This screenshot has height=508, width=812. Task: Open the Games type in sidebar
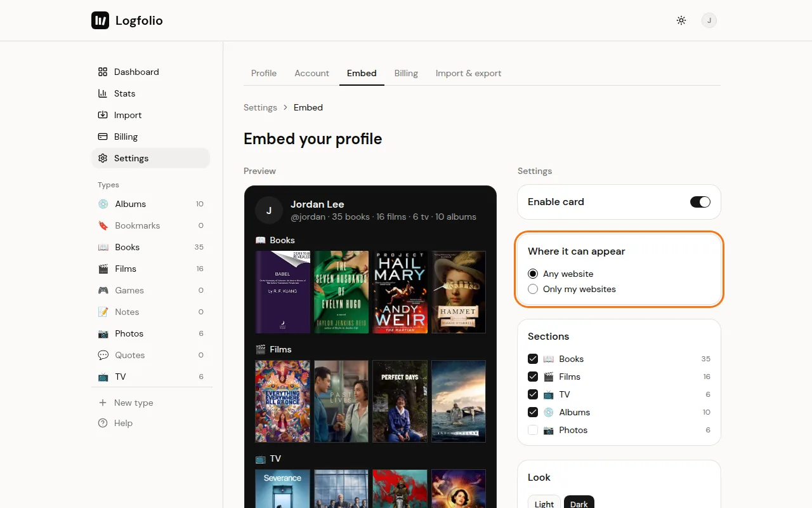coord(150,290)
